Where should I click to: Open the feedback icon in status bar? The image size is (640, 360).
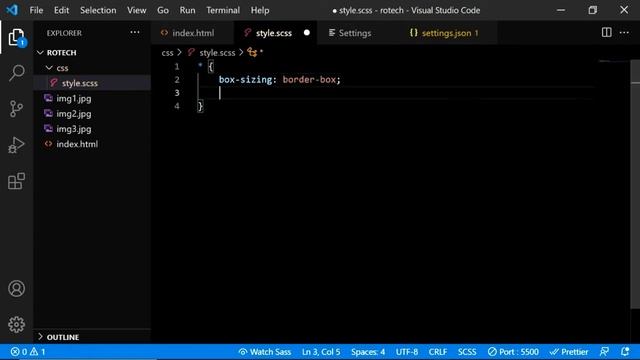point(604,351)
